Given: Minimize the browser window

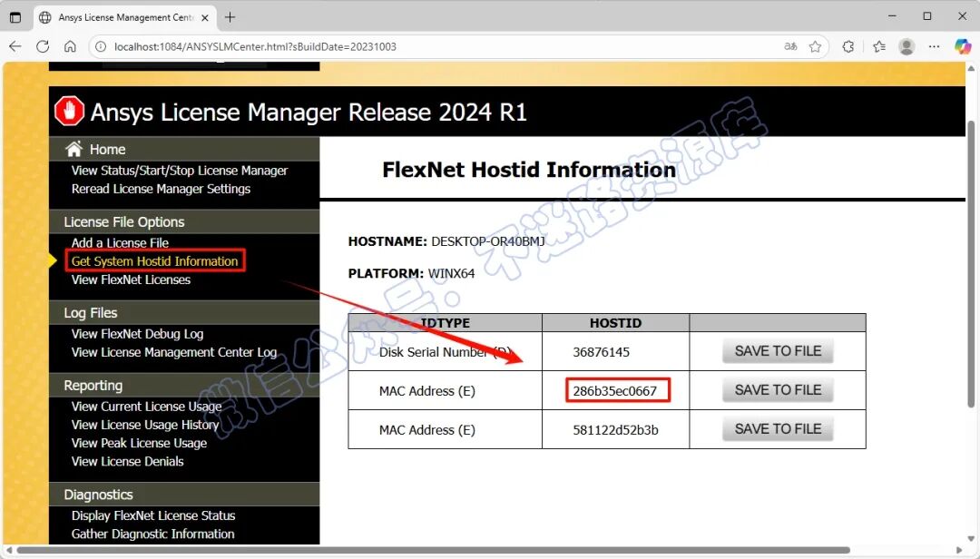Looking at the screenshot, I should (x=893, y=16).
